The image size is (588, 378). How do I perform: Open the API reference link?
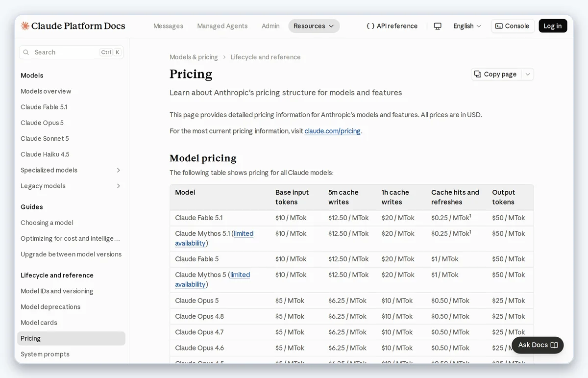(x=392, y=26)
